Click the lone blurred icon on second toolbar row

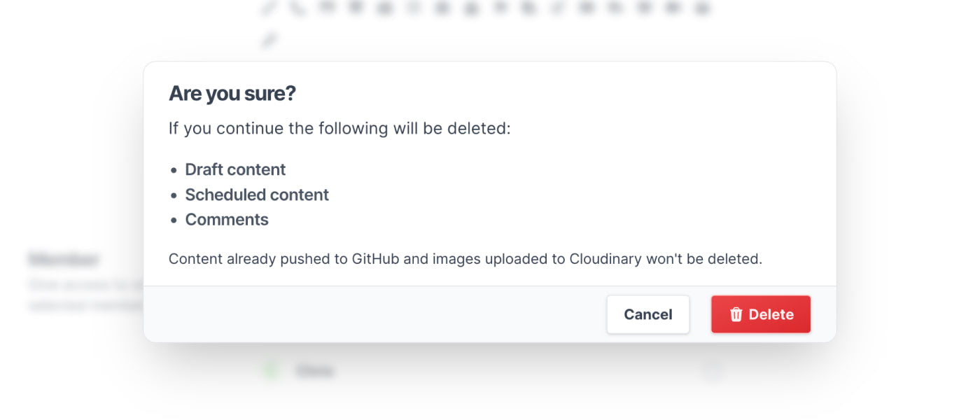pos(269,41)
